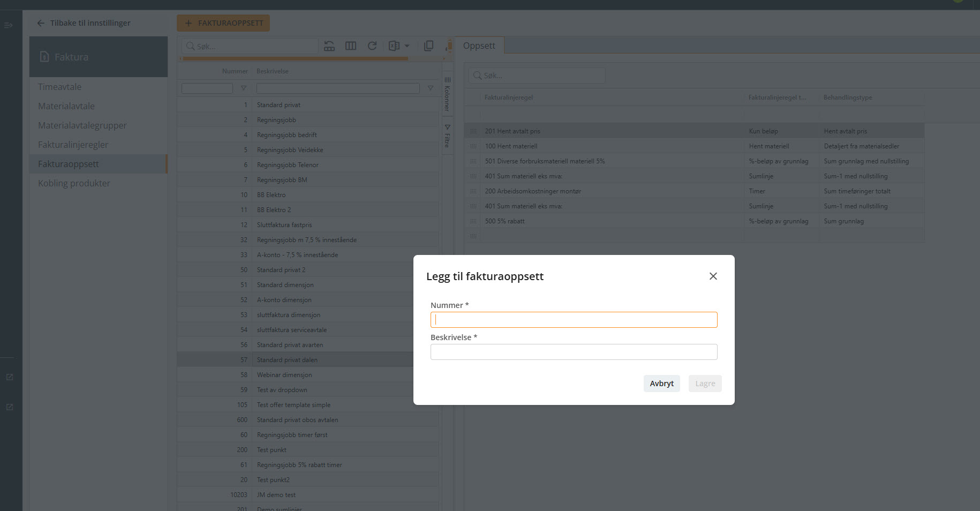Click the Sum timeføringer totalt cell
Image resolution: width=980 pixels, height=511 pixels.
(871, 191)
